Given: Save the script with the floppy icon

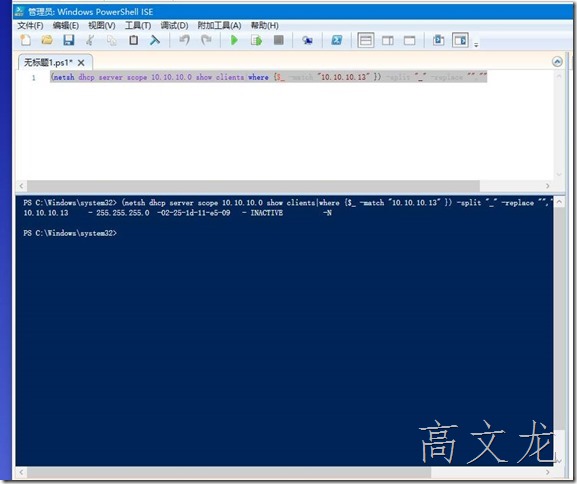Looking at the screenshot, I should click(68, 40).
